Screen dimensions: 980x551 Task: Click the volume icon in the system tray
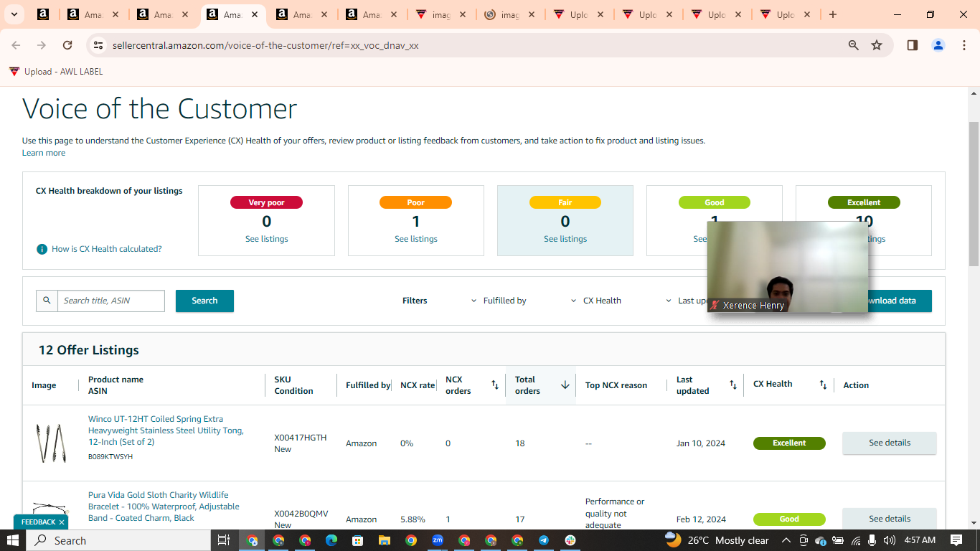tap(890, 540)
